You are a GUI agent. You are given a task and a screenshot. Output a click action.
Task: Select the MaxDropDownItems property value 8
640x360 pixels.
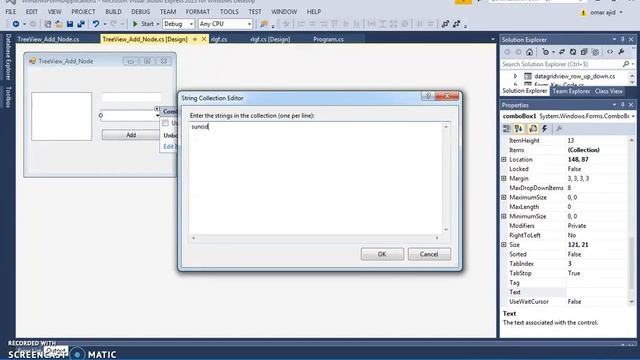click(569, 188)
